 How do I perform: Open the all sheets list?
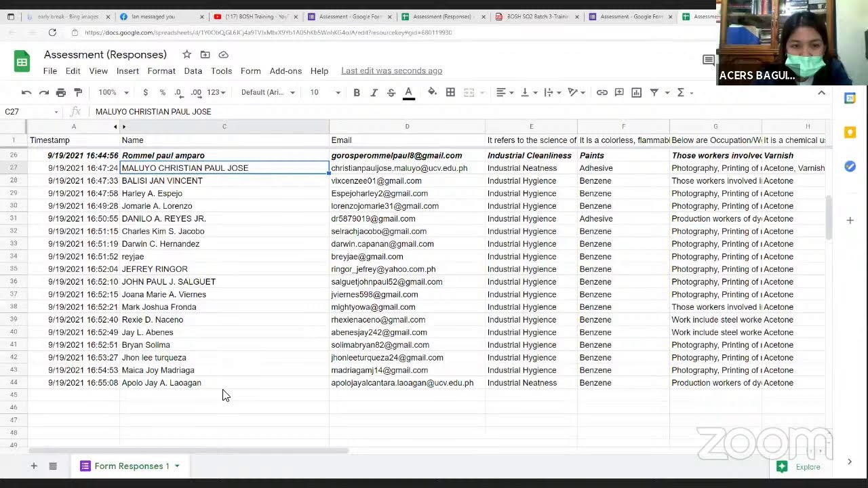pos(53,466)
